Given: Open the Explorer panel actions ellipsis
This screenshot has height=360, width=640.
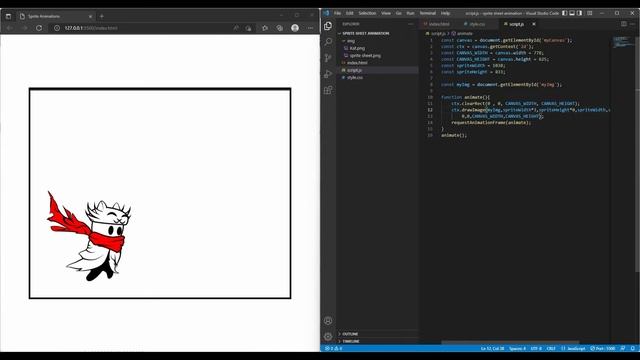Looking at the screenshot, I should (411, 24).
